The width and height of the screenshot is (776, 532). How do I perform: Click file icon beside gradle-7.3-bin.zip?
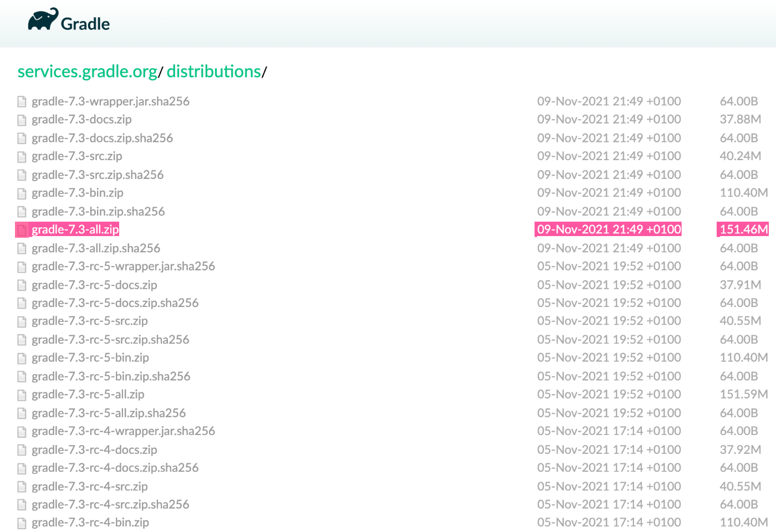click(22, 193)
